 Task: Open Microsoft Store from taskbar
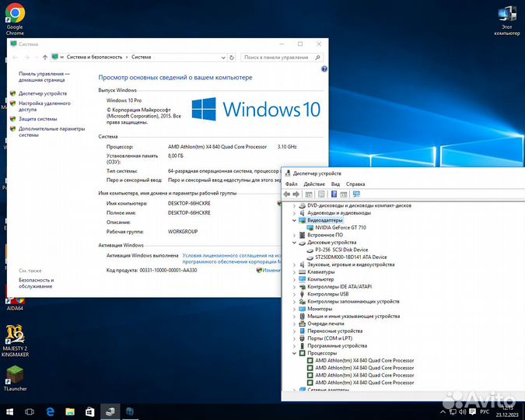(89, 411)
